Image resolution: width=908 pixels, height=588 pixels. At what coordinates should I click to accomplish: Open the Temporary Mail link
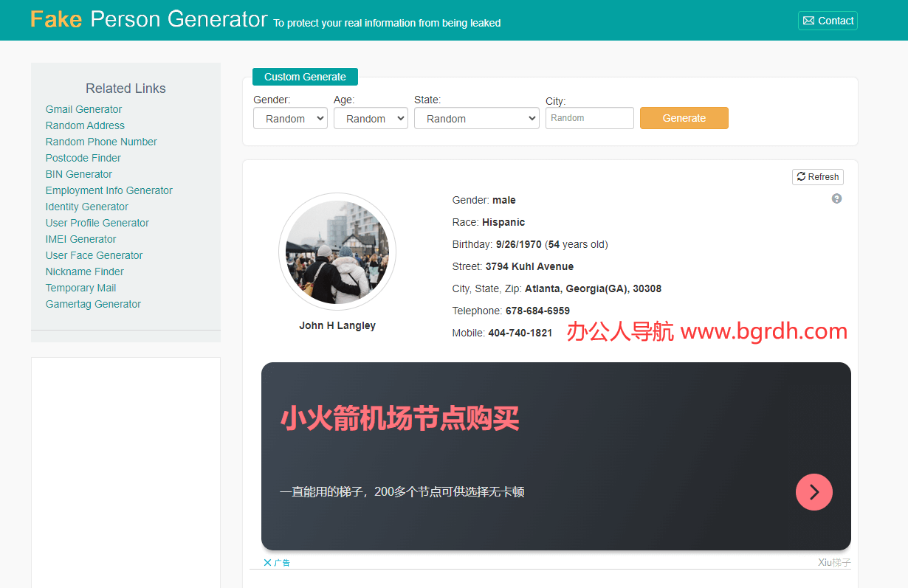click(80, 288)
